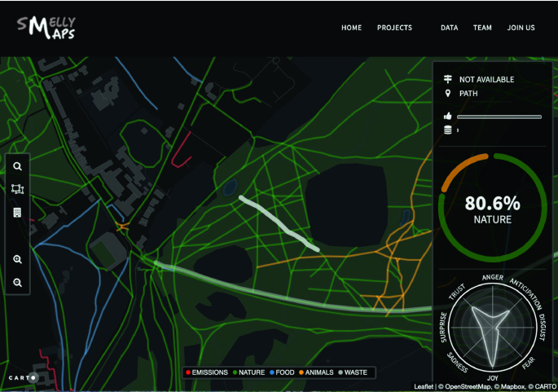Open the CARTO attribution link at bottom right
Screen dimensions: 558x392
point(545,386)
